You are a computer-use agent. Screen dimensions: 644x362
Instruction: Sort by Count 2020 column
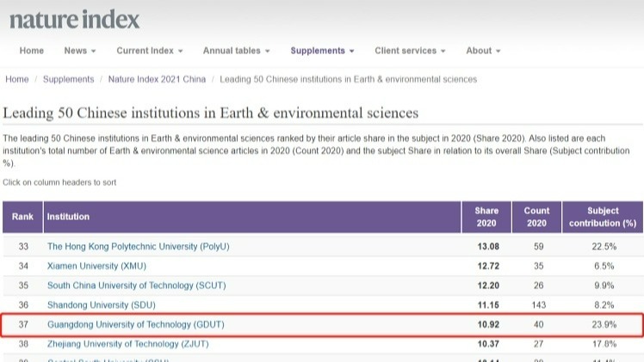[x=536, y=217]
